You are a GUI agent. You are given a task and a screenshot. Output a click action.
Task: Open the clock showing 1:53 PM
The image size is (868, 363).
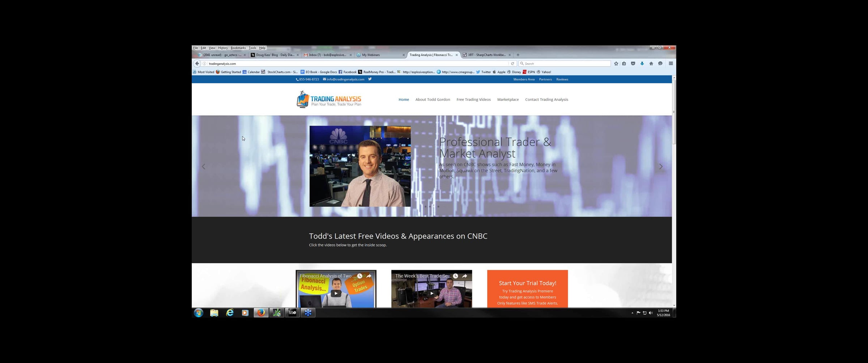(663, 313)
